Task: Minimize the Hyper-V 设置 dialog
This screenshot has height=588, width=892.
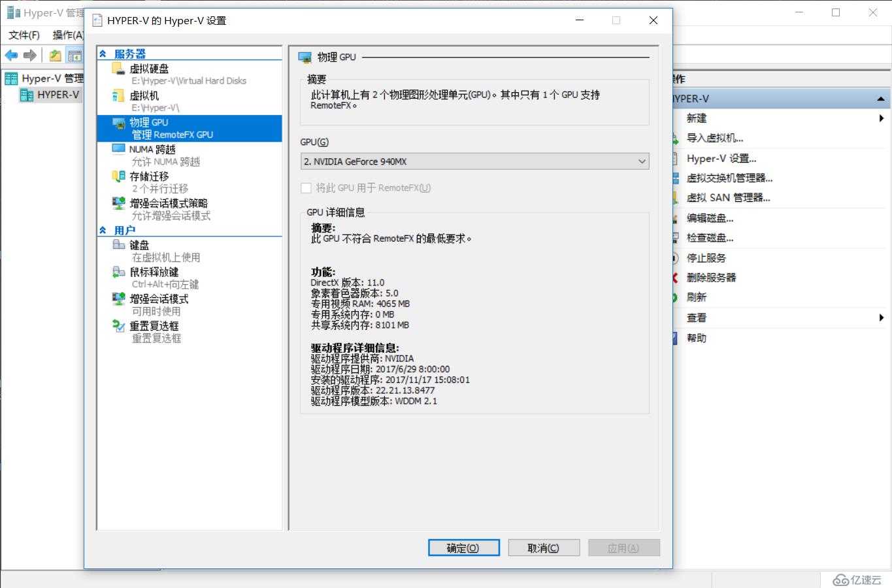Action: (x=580, y=20)
